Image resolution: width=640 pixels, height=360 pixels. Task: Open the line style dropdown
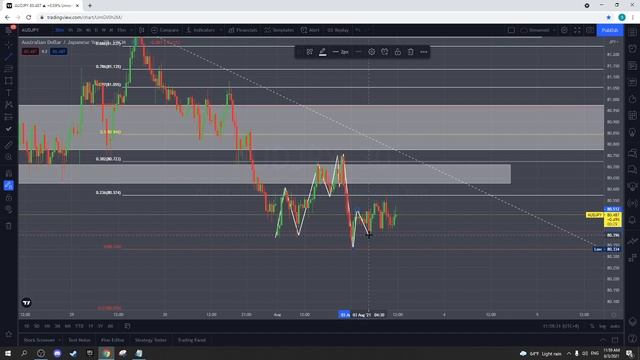(358, 52)
